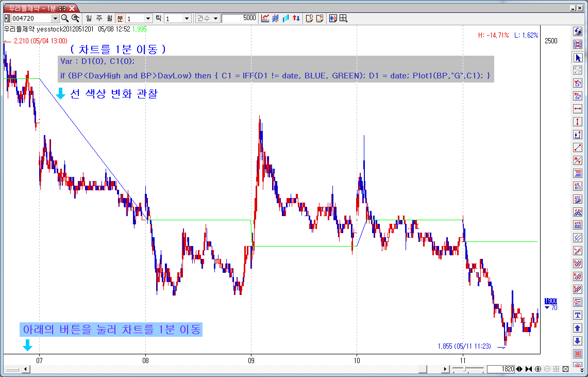Click the tick (틱) period button
The width and height of the screenshot is (588, 377).
click(x=158, y=18)
